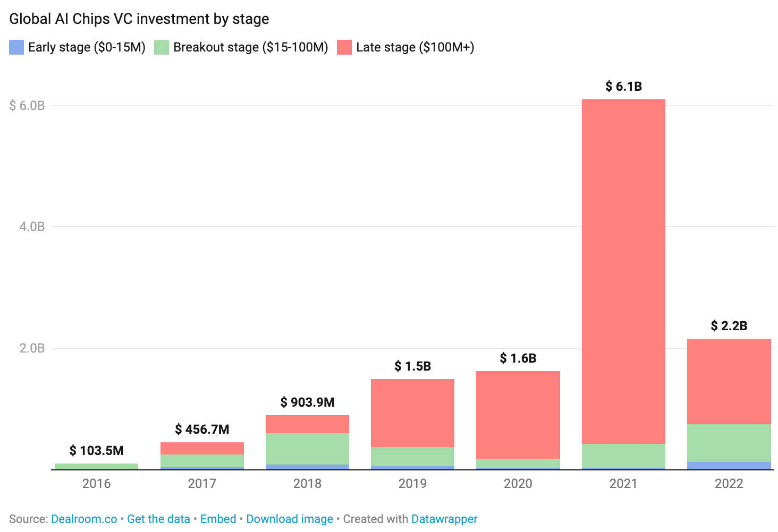Click the green Breakout stage color square
Viewport: 778px width, 532px height.
[160, 47]
